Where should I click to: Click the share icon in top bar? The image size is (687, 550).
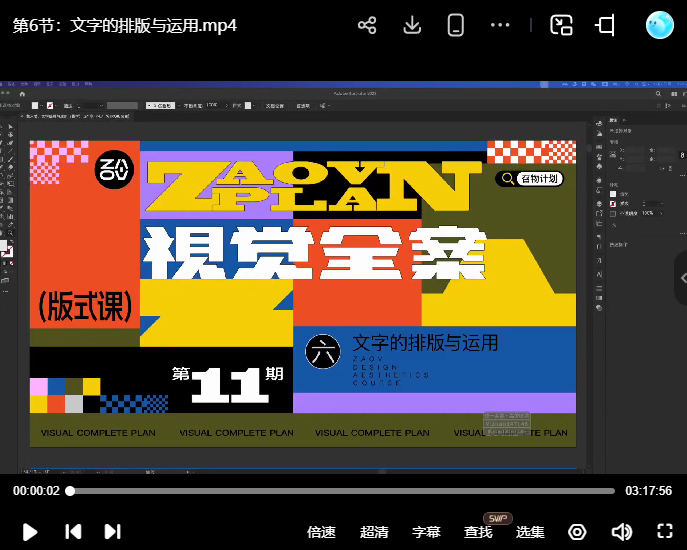pos(367,25)
